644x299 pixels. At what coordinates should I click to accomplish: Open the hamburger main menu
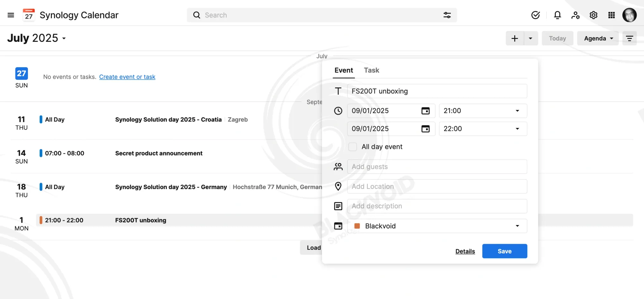coord(11,15)
